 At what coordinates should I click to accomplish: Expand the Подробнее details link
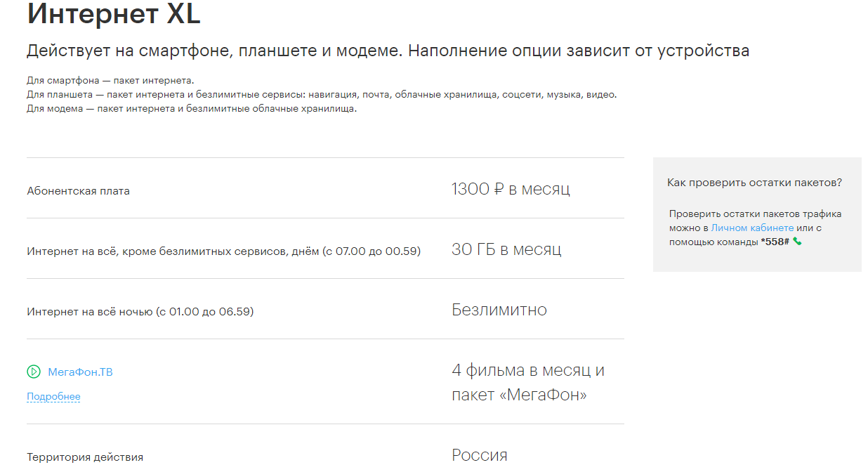click(x=53, y=397)
